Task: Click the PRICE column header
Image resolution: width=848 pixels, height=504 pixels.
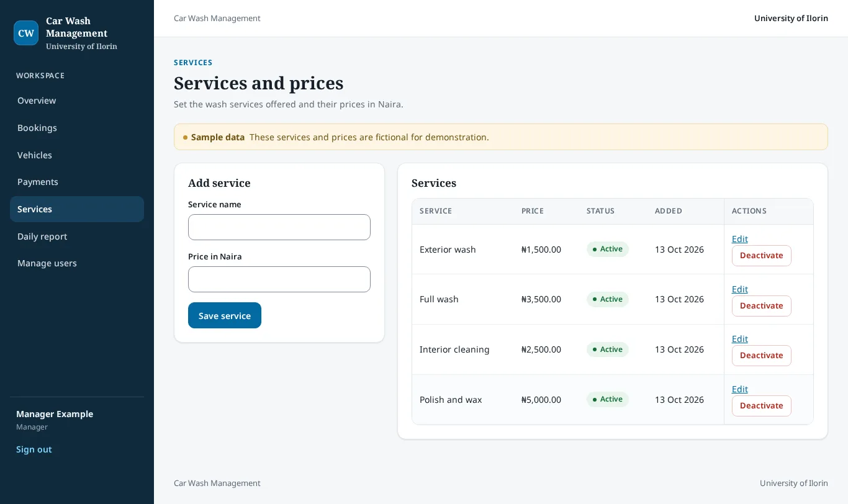Action: click(x=533, y=211)
